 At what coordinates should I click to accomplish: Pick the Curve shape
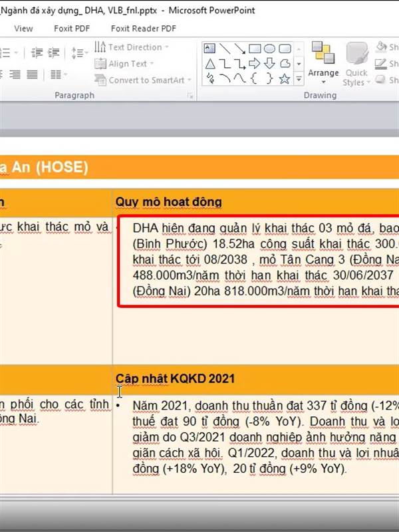point(240,78)
